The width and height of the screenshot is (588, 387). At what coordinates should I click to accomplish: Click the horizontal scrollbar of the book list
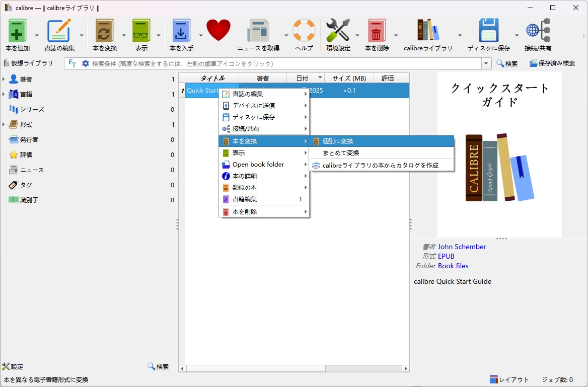(294, 368)
